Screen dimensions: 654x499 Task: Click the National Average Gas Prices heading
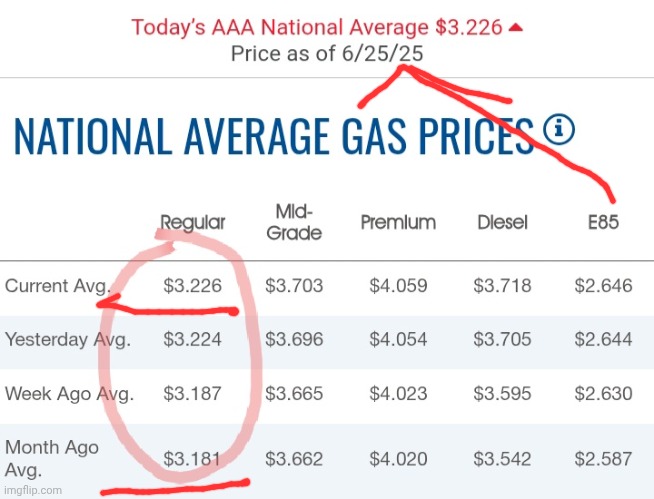[274, 136]
